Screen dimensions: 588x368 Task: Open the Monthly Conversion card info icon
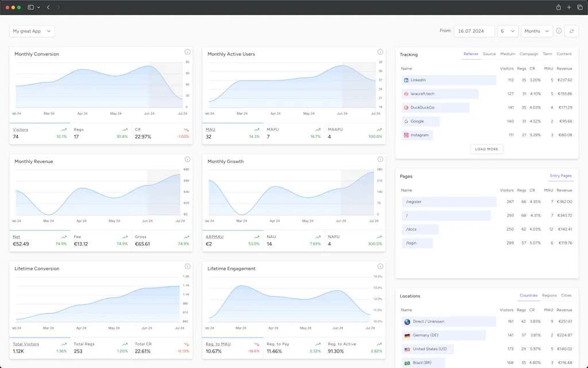pos(187,52)
